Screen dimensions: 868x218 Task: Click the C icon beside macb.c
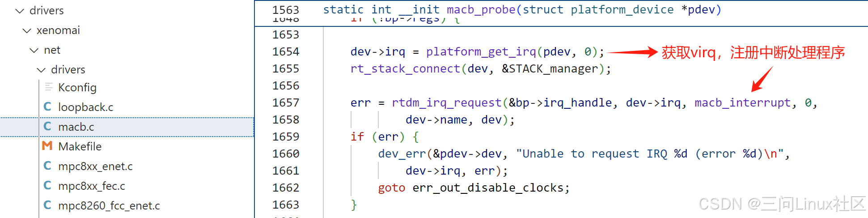47,126
